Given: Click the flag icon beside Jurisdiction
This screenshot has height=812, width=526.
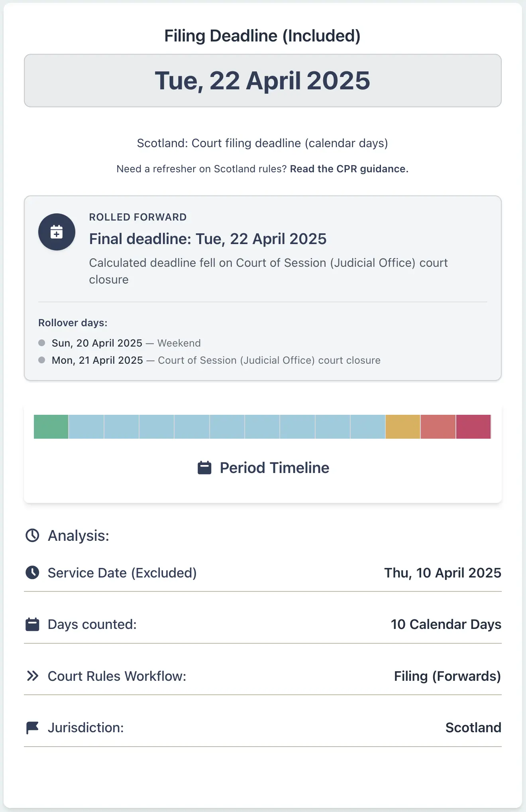Looking at the screenshot, I should (x=33, y=727).
